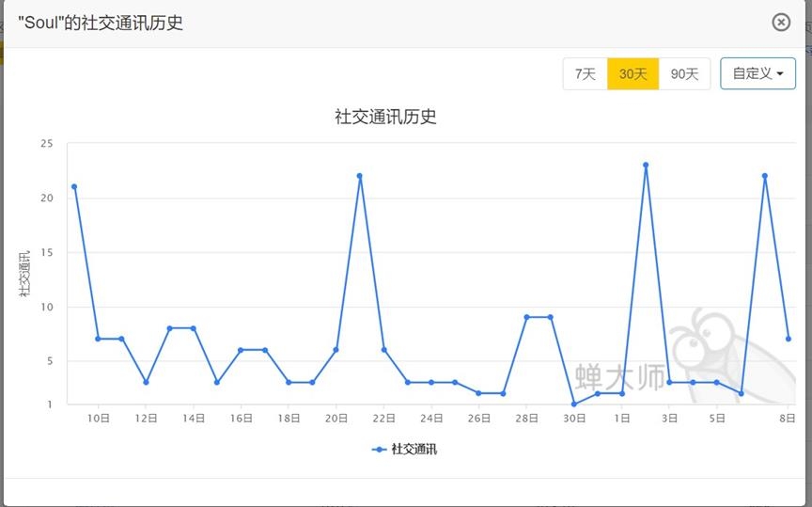Select the 30天 time range
Viewport: 812px width, 507px height.
(632, 73)
